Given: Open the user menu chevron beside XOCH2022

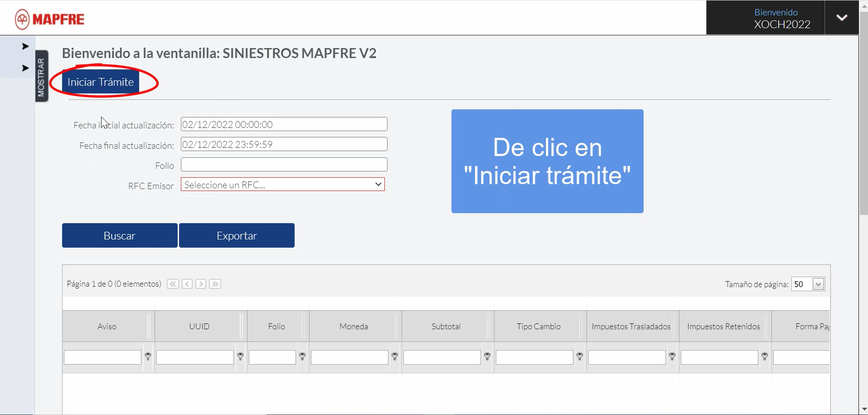Looking at the screenshot, I should [842, 18].
